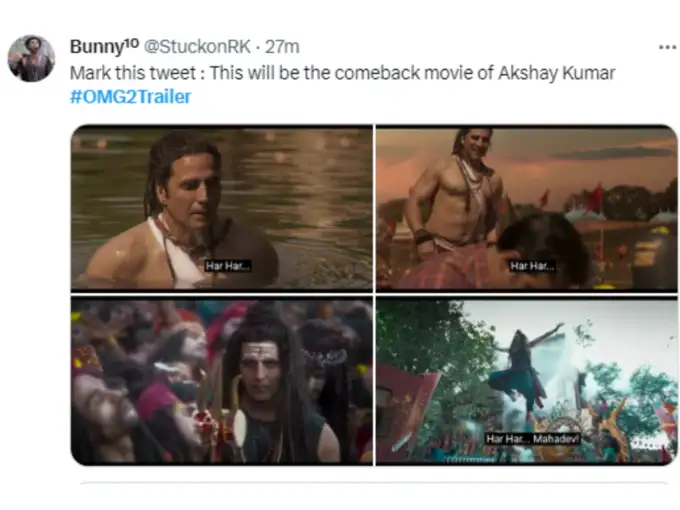Open the bottom-right leaping figure image

[526, 382]
